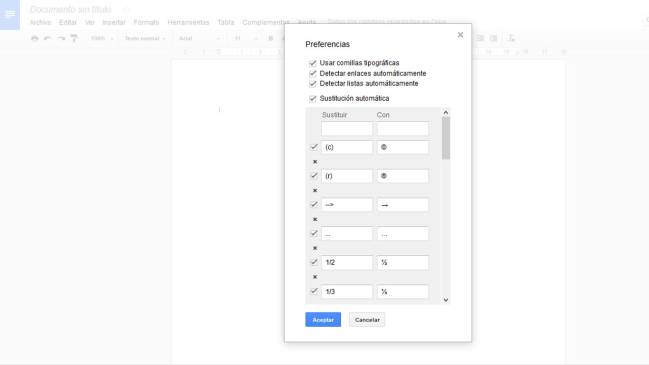Disable 'Sustitución automática' checkbox
The image size is (649, 365).
tap(312, 98)
